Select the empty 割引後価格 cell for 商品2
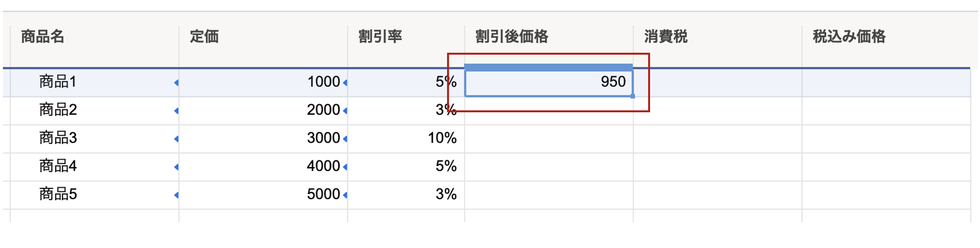980x248 pixels. (549, 110)
